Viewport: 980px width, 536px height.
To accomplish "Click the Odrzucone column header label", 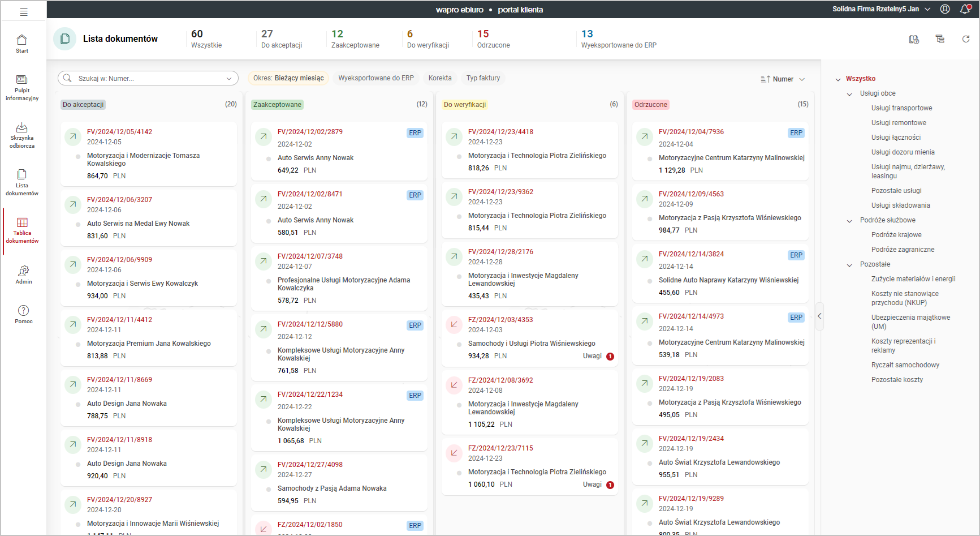I will (651, 105).
